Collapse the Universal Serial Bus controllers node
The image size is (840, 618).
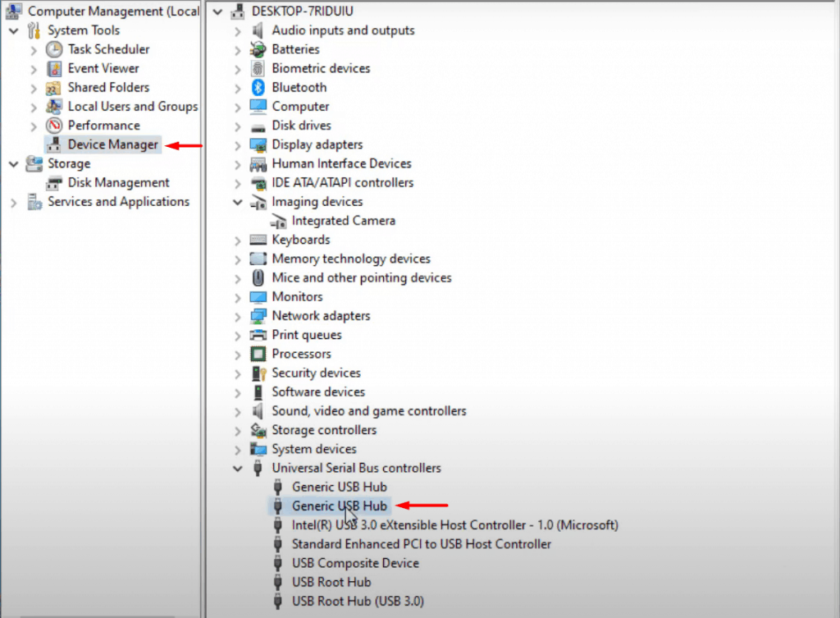click(x=237, y=469)
